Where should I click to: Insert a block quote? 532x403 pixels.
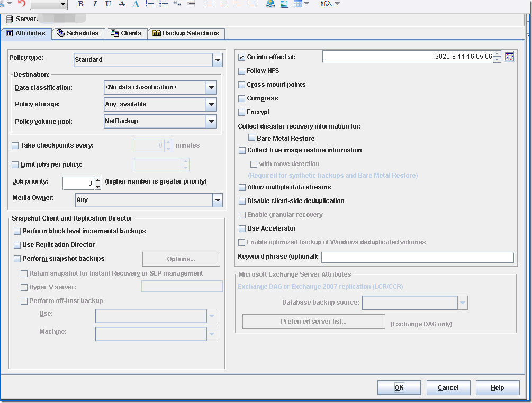click(177, 4)
